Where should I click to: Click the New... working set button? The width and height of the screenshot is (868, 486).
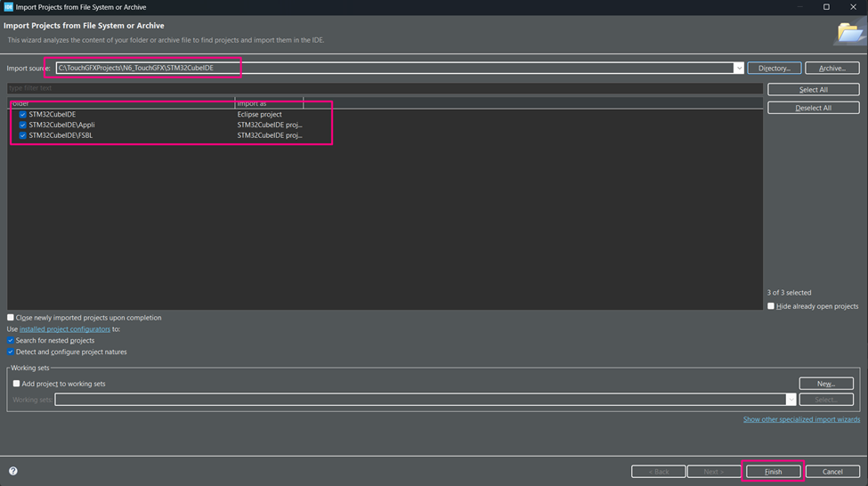pyautogui.click(x=826, y=384)
